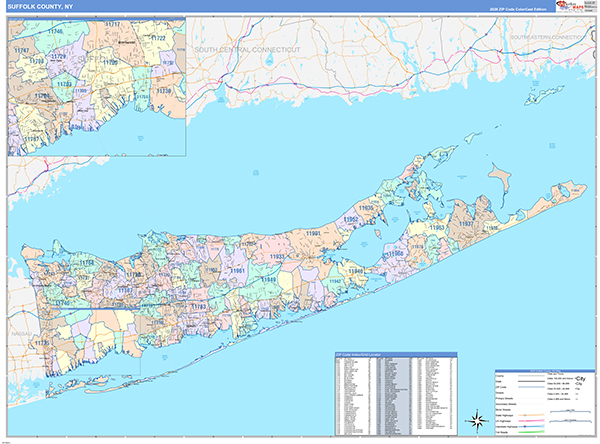The image size is (600, 444).
Task: Click ZIP label 11946 near Hampton Bays
Action: tap(355, 271)
